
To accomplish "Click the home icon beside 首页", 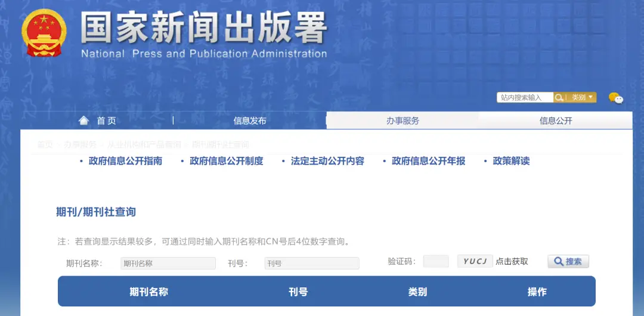I will coord(84,120).
